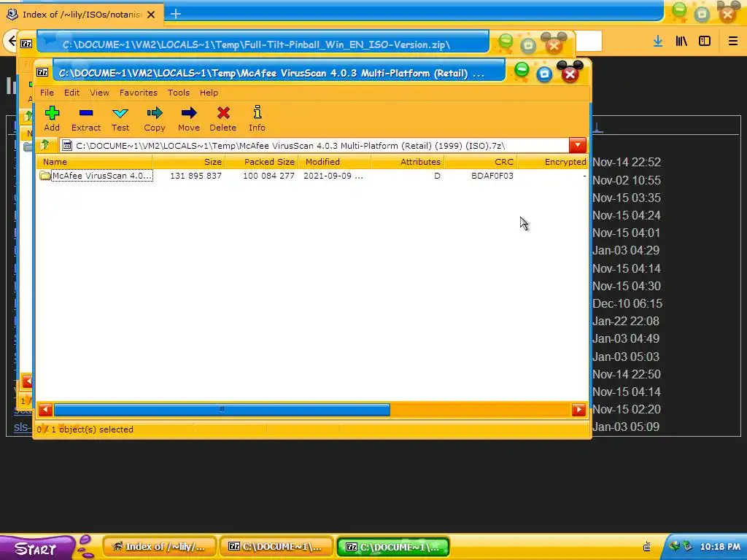Close the McAfee 7-Zip window
The image size is (747, 560).
[x=570, y=74]
